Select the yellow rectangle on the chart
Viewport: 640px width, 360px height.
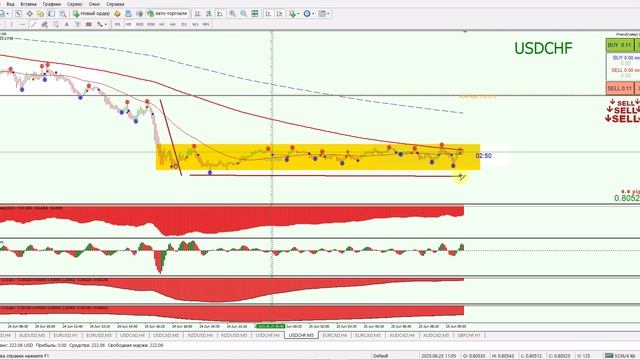click(x=318, y=157)
